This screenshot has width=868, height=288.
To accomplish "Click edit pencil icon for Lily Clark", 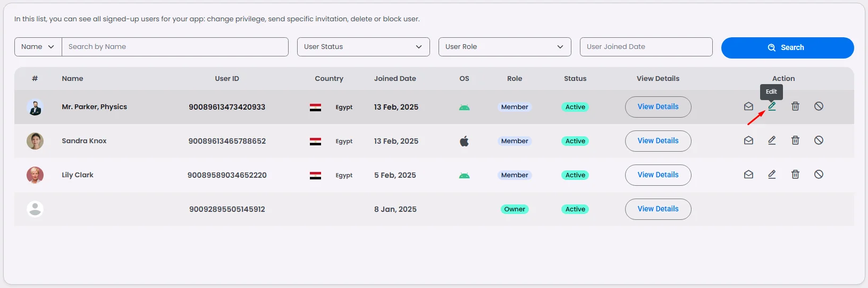I will 772,175.
